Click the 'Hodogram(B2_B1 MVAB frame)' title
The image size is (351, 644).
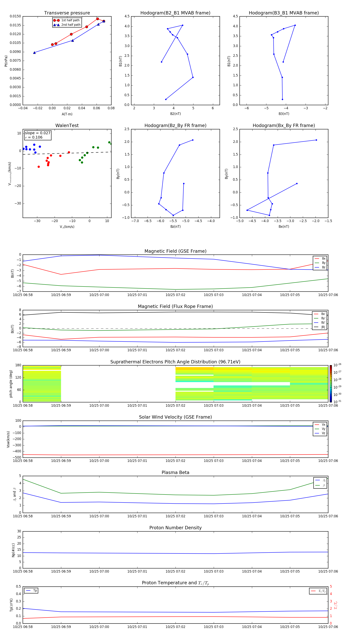tap(175, 13)
